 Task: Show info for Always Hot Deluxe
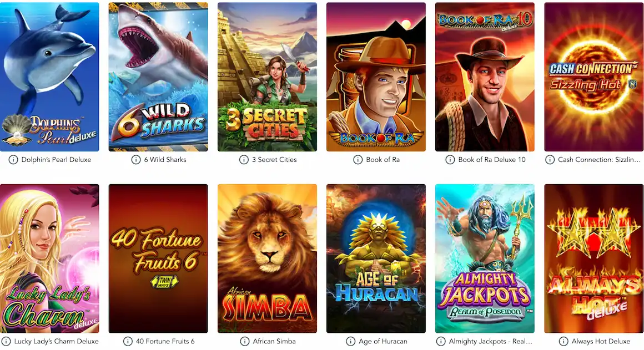(563, 341)
